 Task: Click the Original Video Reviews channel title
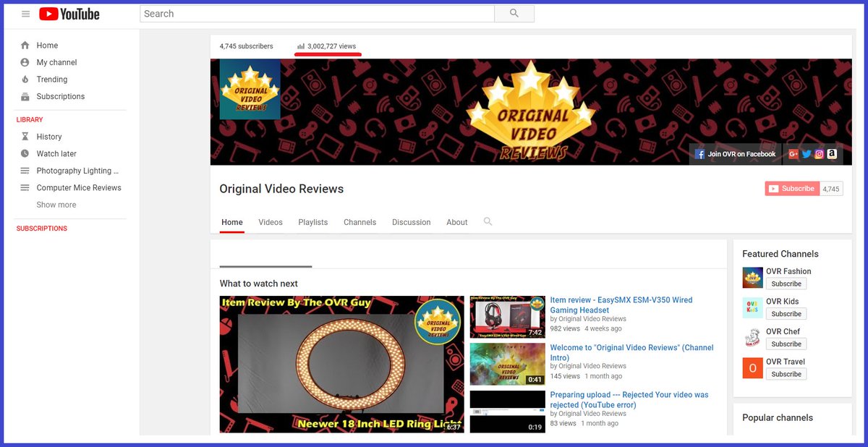[281, 189]
